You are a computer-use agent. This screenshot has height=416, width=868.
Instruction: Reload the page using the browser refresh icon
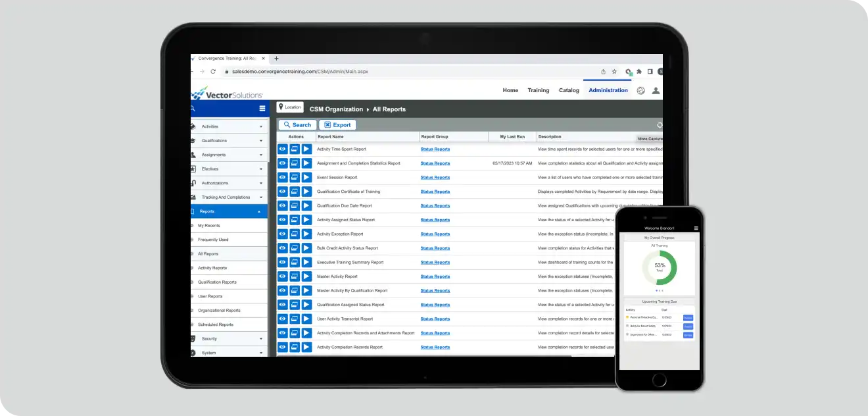[x=213, y=72]
